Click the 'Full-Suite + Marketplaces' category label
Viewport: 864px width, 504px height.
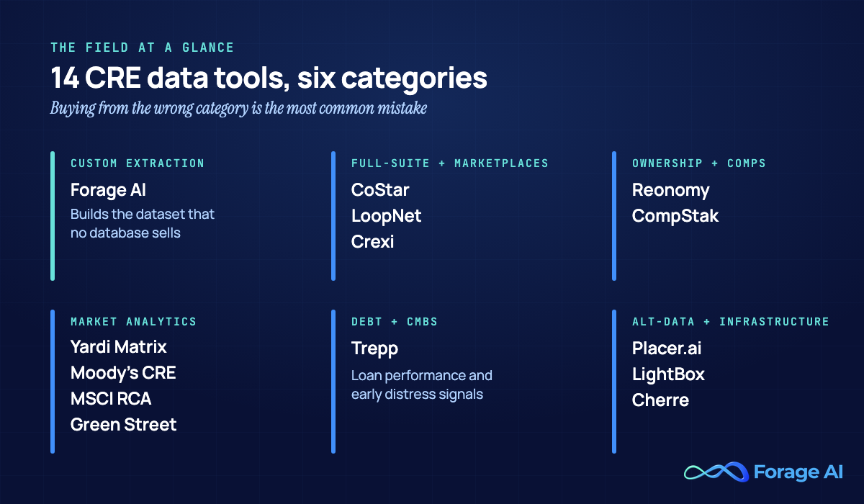450,163
